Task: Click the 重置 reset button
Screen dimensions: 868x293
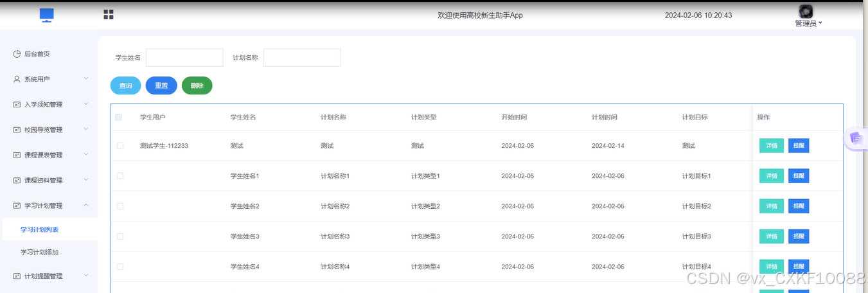Action: point(161,85)
